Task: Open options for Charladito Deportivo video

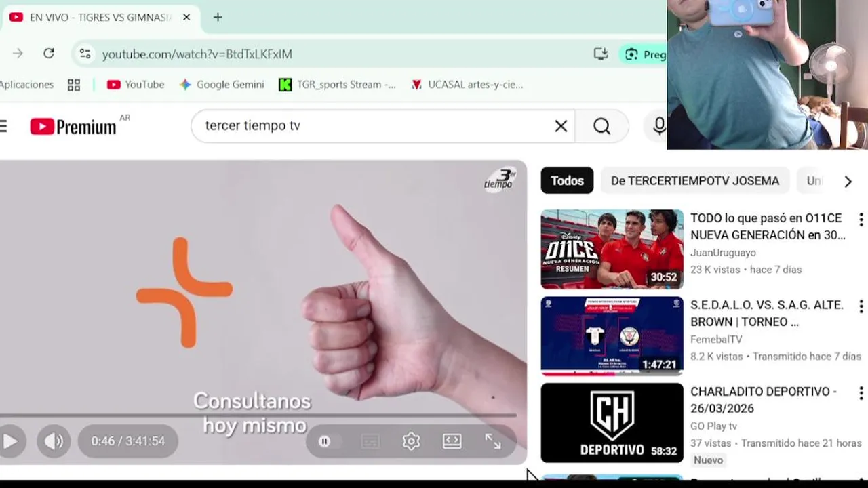Action: pyautogui.click(x=861, y=393)
